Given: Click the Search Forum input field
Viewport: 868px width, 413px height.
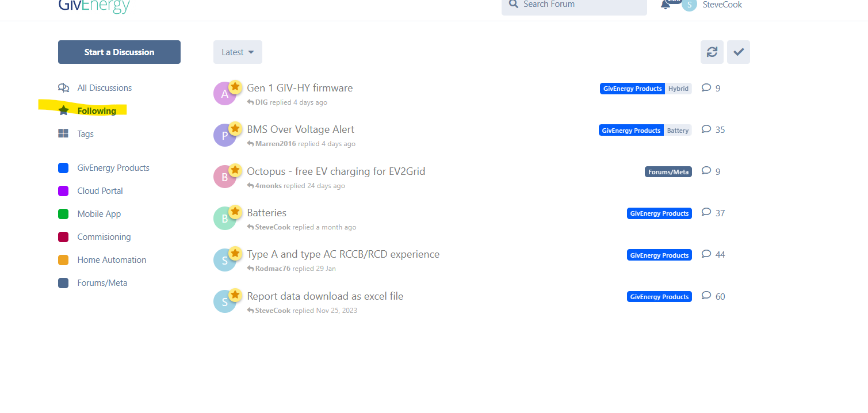Looking at the screenshot, I should coord(574,5).
